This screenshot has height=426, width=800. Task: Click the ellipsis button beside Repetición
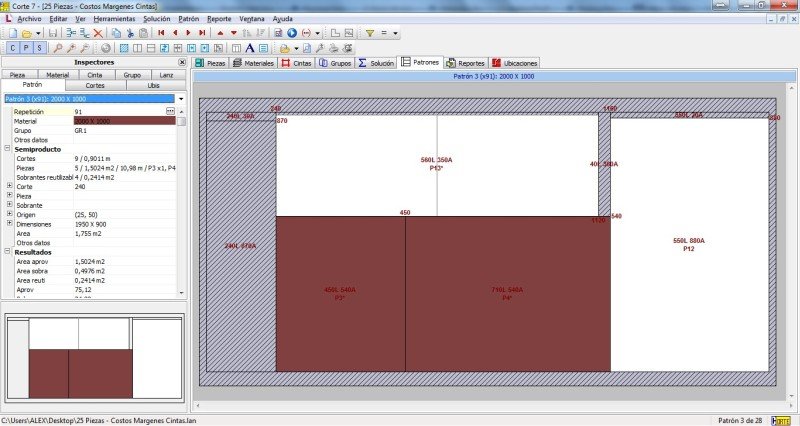(170, 111)
